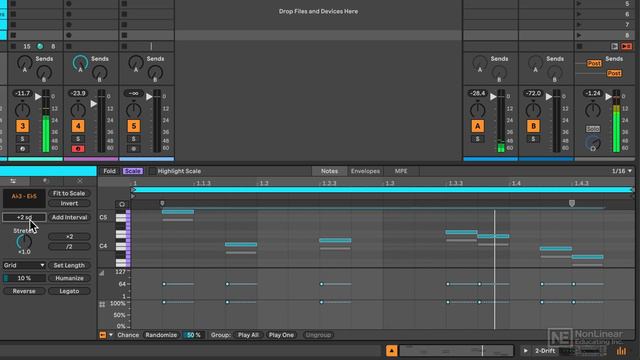640x360 pixels.
Task: Click the Reverse button
Action: (24, 291)
